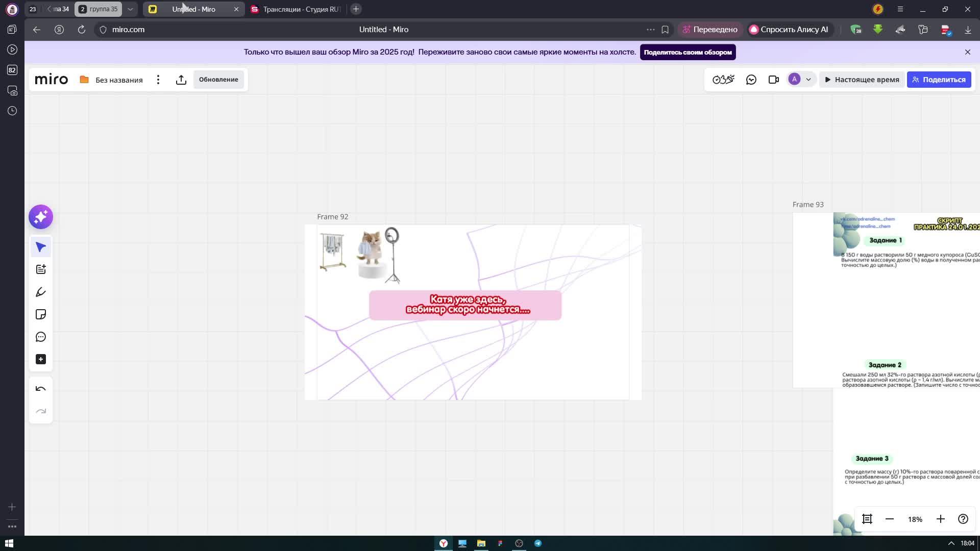Export the board with upload icon
Image resolution: width=980 pixels, height=551 pixels.
pos(181,80)
